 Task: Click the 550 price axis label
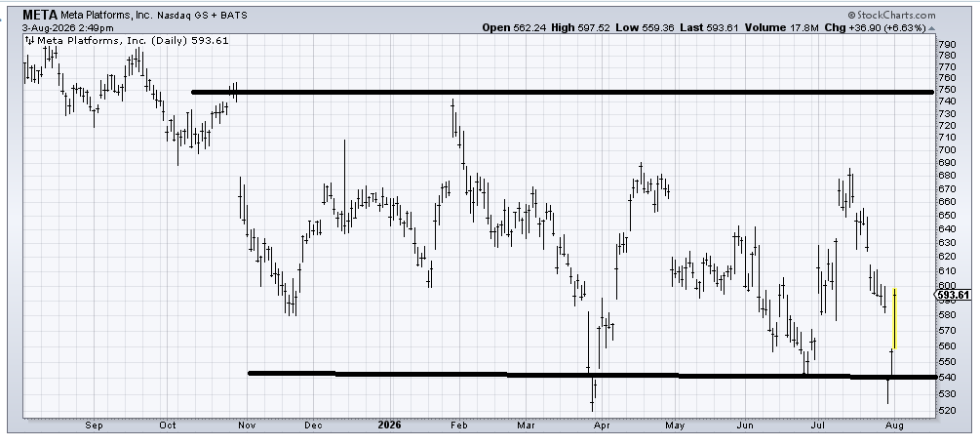click(x=948, y=361)
